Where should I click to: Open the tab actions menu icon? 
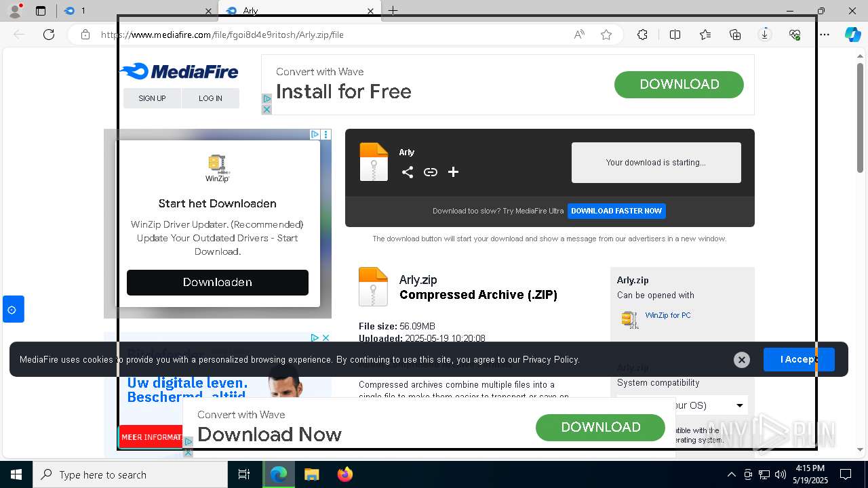tap(41, 11)
